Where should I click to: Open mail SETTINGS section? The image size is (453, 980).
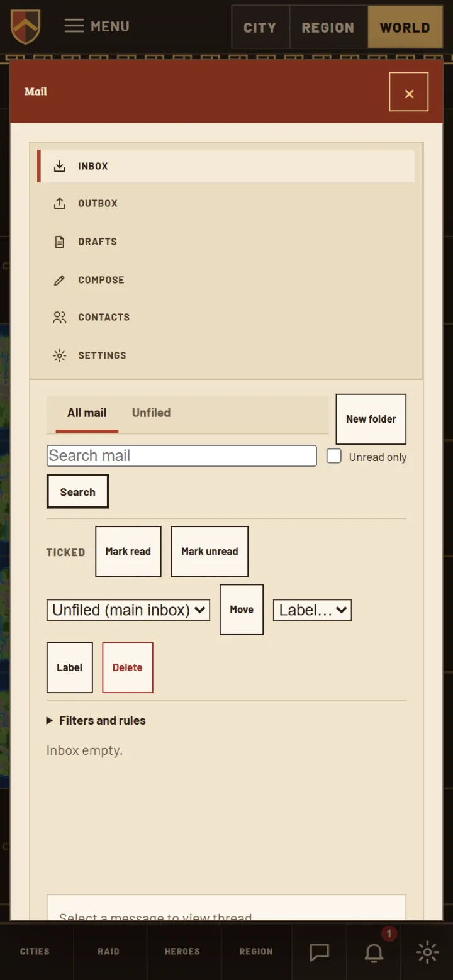pyautogui.click(x=226, y=355)
